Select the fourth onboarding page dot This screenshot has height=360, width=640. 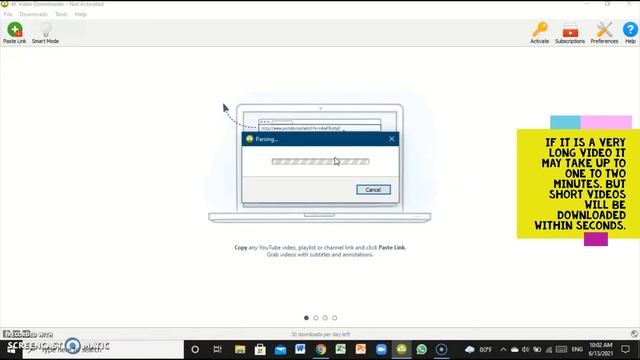pyautogui.click(x=334, y=318)
